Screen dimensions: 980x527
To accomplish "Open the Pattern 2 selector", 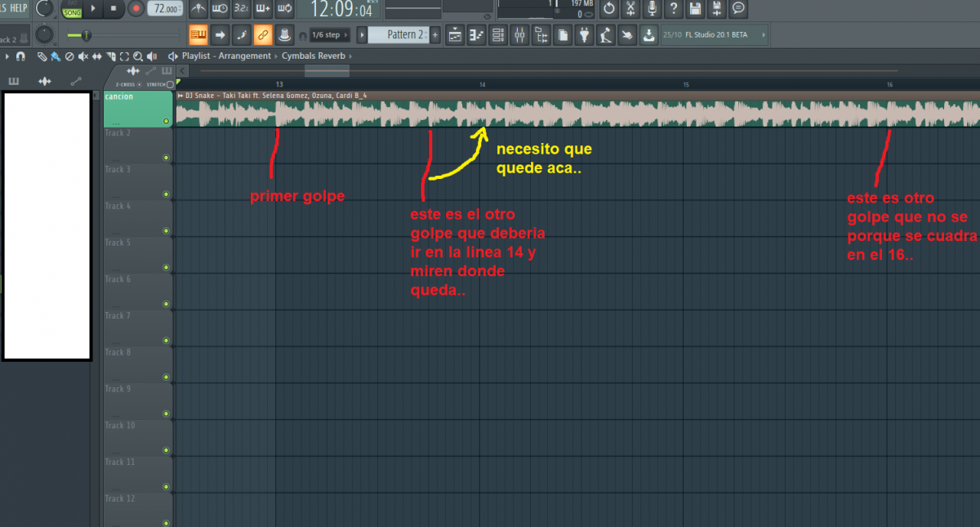I will [x=398, y=35].
